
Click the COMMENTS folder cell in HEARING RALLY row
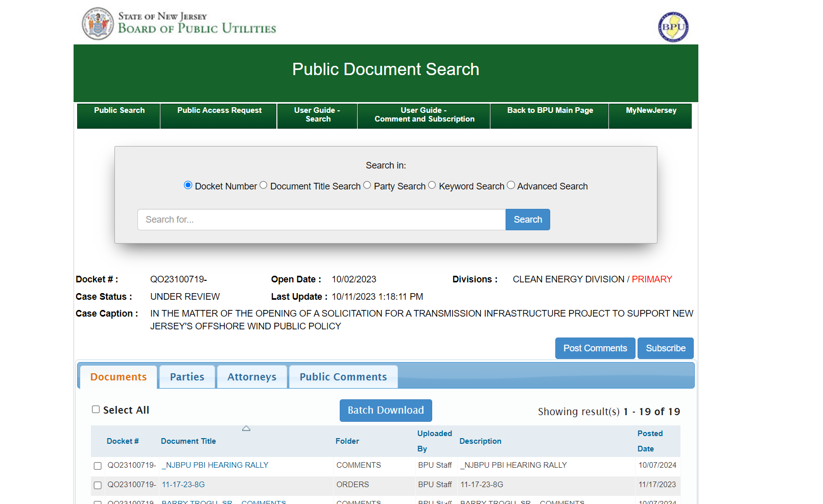pyautogui.click(x=359, y=465)
